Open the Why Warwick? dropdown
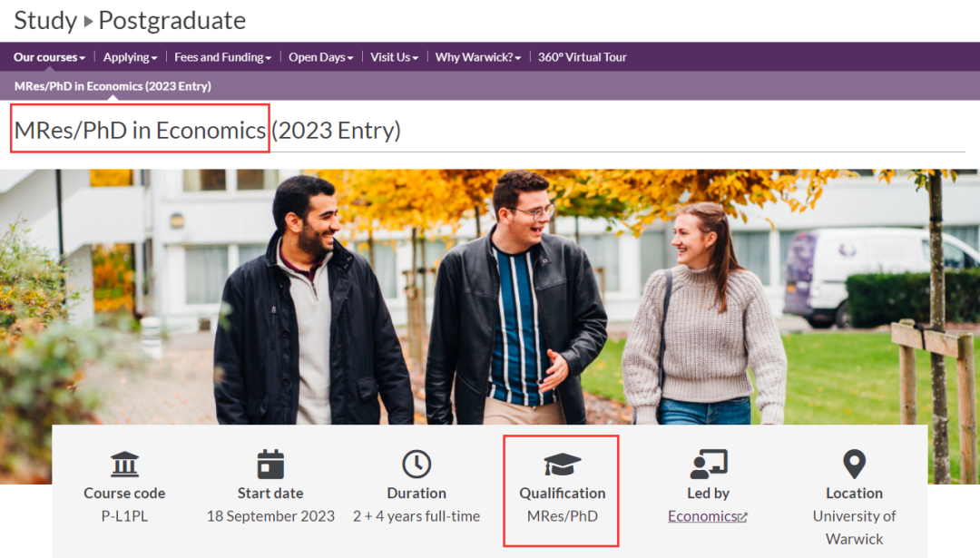Viewport: 980px width, 558px height. pos(478,57)
